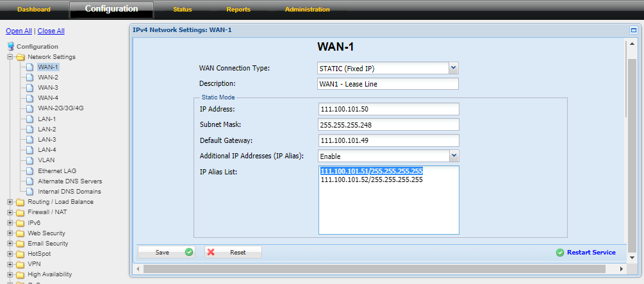
Task: Click the IP Address input field
Action: click(388, 109)
